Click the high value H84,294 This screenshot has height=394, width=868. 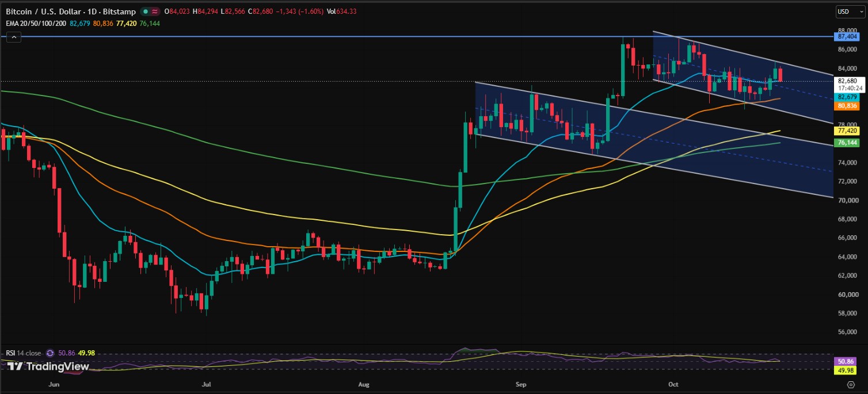pos(205,12)
